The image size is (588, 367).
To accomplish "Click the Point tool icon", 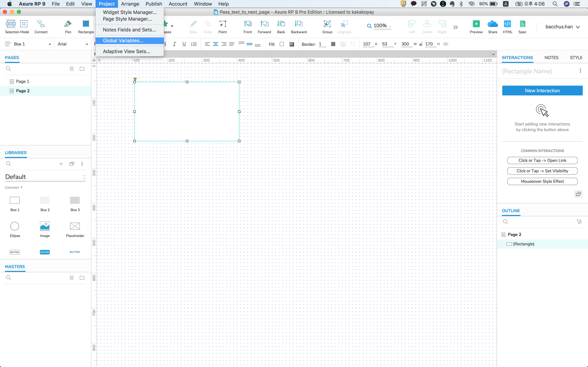I will coord(222,24).
